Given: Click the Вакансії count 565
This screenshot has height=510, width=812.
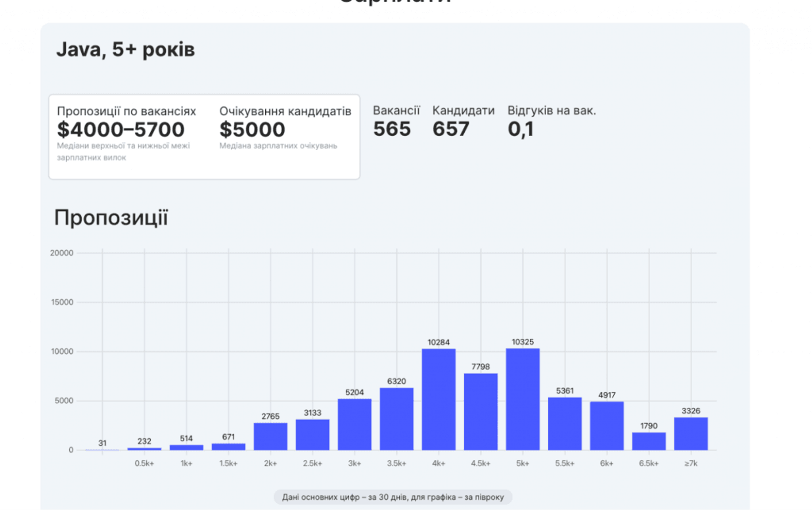Looking at the screenshot, I should 392,129.
